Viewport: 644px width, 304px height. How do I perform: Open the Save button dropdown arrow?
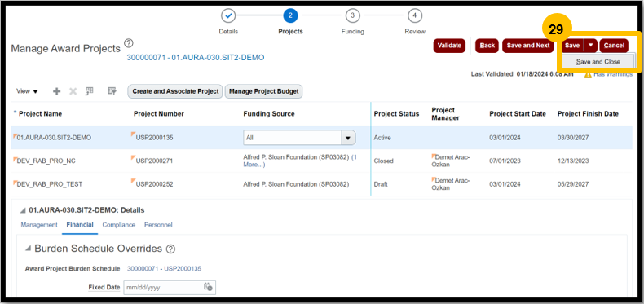coord(591,46)
